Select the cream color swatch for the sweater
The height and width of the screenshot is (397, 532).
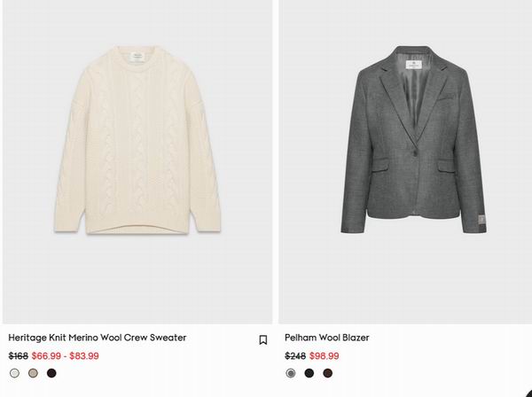pyautogui.click(x=14, y=373)
